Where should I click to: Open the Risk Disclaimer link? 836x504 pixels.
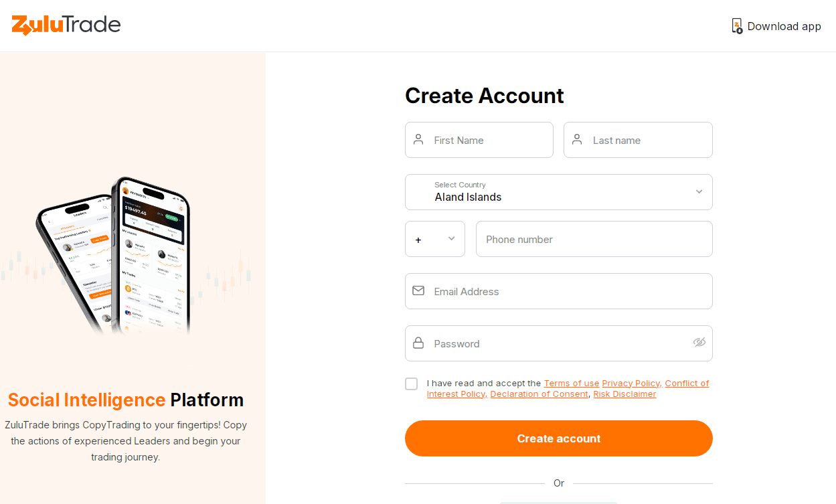[x=624, y=394]
